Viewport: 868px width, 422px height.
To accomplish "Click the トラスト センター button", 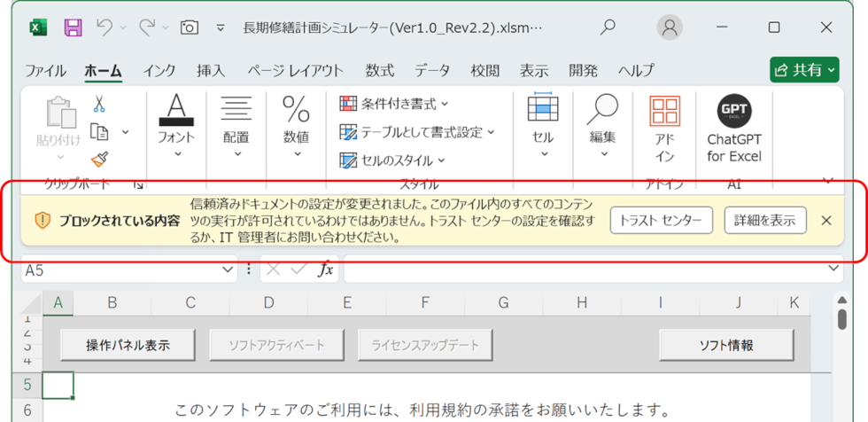I will (661, 220).
